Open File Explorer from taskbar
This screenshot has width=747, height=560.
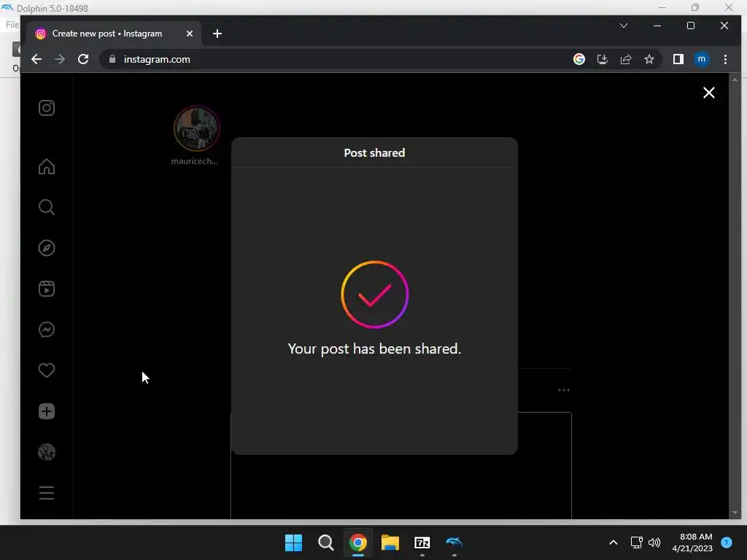390,542
